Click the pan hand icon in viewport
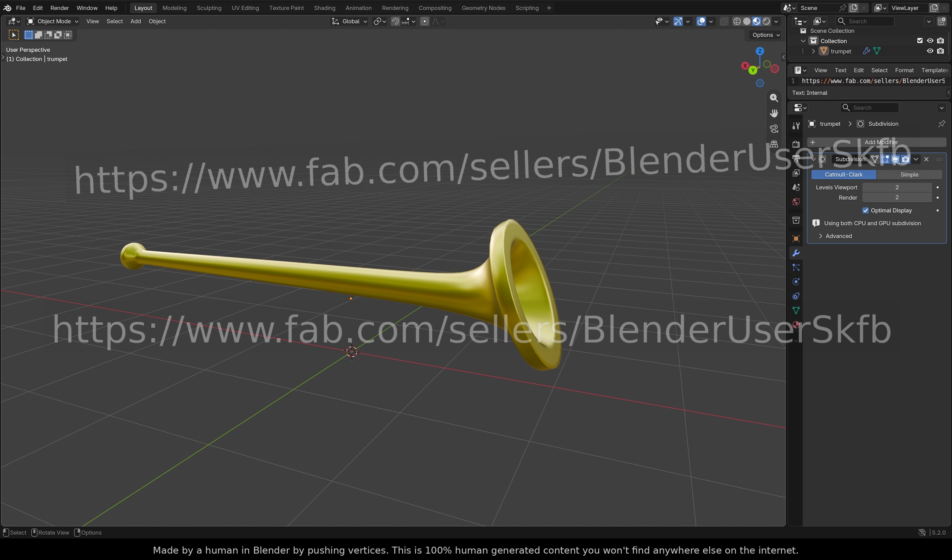The image size is (952, 560). [774, 113]
